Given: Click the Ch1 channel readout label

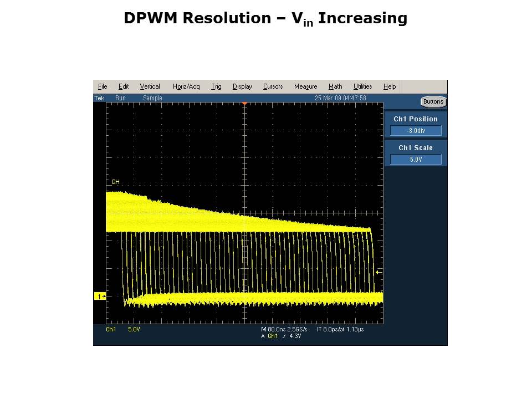Looking at the screenshot, I should [111, 329].
